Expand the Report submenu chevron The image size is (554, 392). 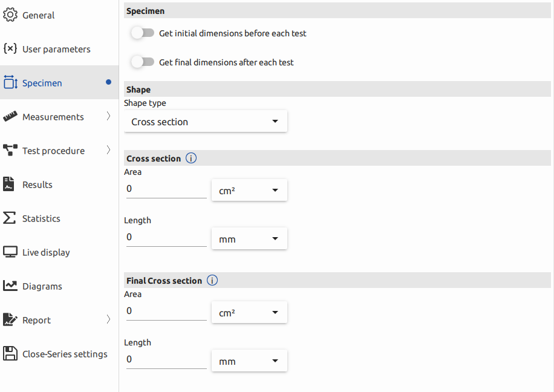click(109, 320)
